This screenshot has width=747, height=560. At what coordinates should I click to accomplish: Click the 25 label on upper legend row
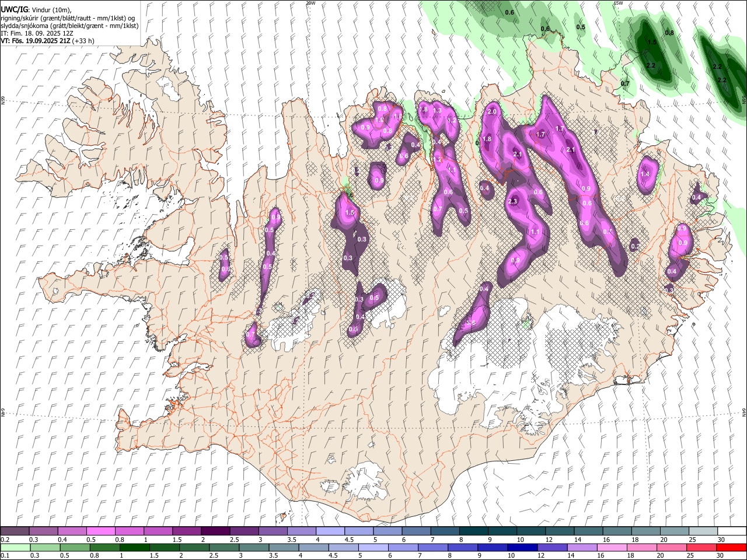pyautogui.click(x=693, y=540)
